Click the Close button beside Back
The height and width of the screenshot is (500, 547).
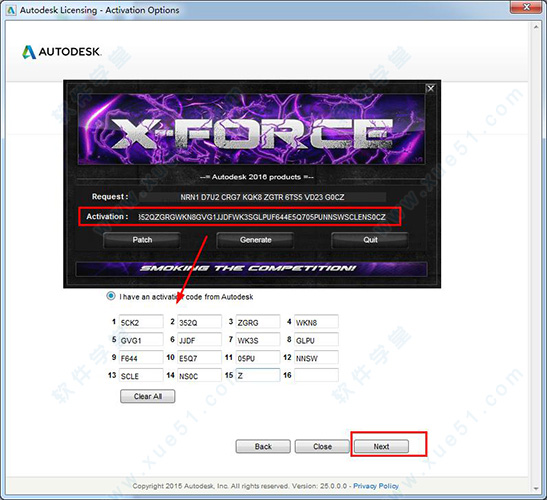point(322,447)
